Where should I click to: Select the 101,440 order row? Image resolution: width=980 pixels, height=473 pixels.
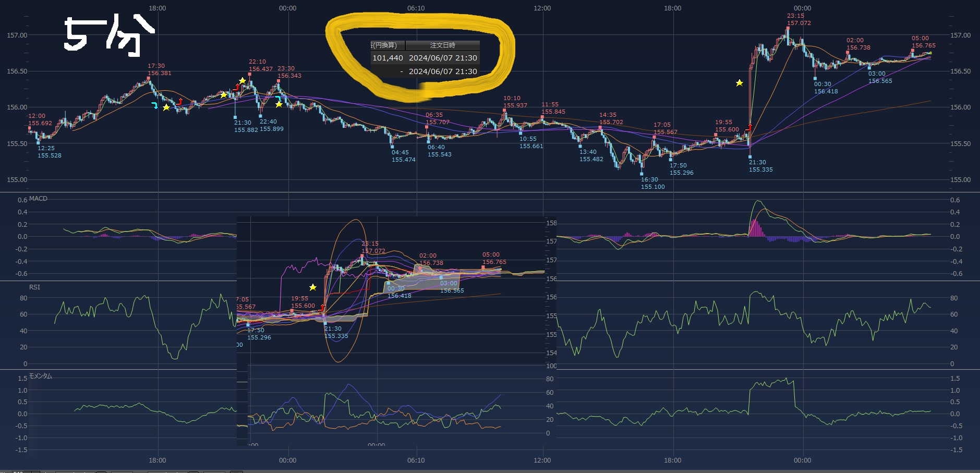click(425, 58)
